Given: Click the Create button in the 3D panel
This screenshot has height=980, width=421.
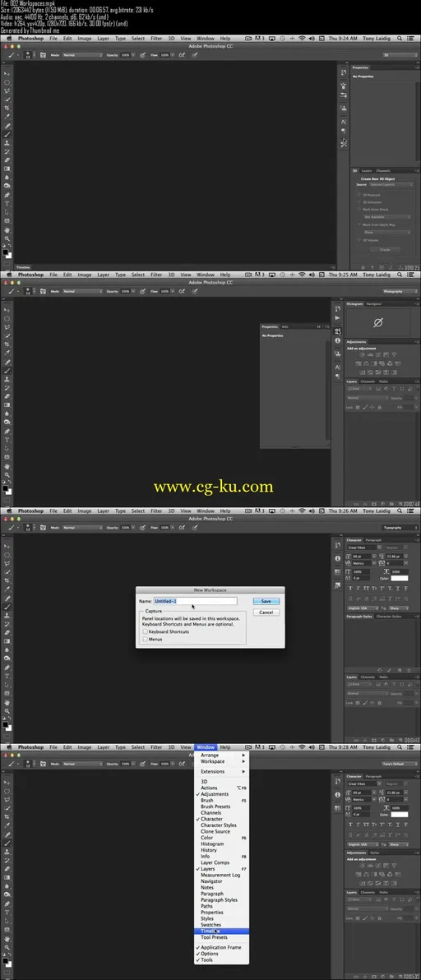Looking at the screenshot, I should click(385, 249).
